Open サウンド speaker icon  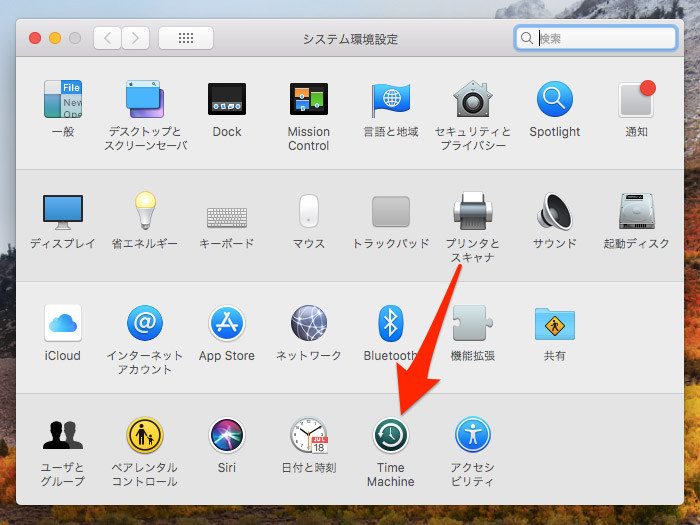(x=554, y=211)
